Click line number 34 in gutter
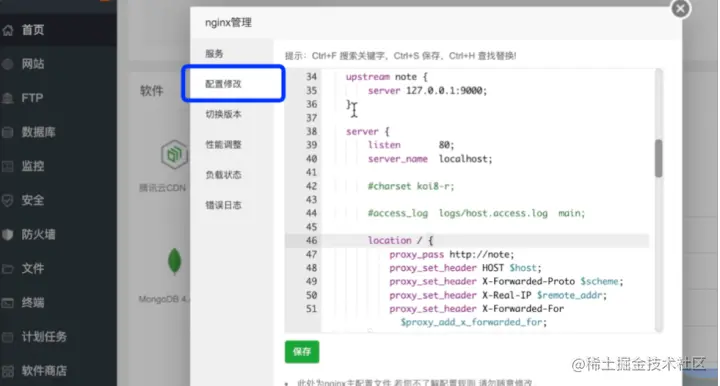This screenshot has width=720, height=386. (x=311, y=77)
